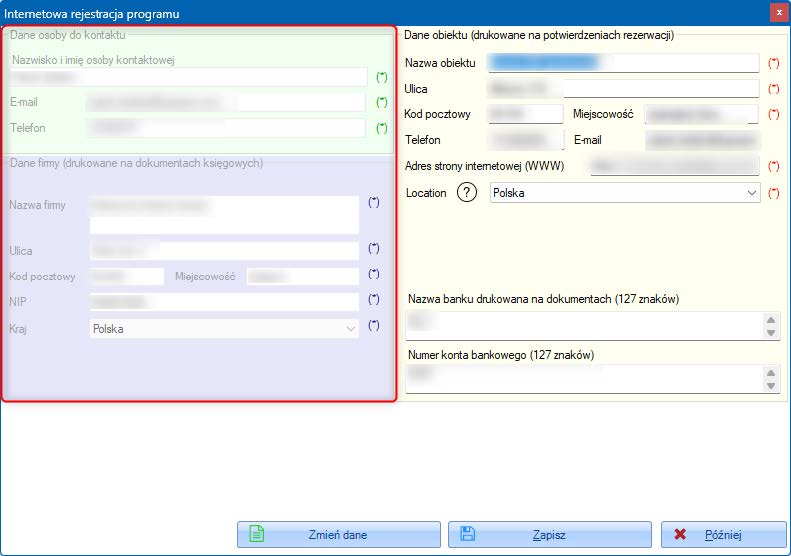This screenshot has height=556, width=791.
Task: Close the Internetowa rejestracja programu dialog
Action: [x=777, y=12]
